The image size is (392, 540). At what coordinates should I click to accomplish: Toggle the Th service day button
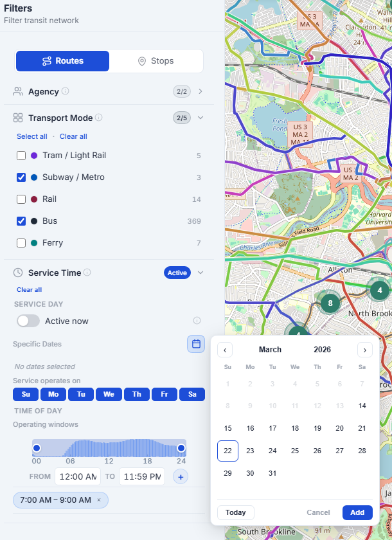tap(137, 394)
